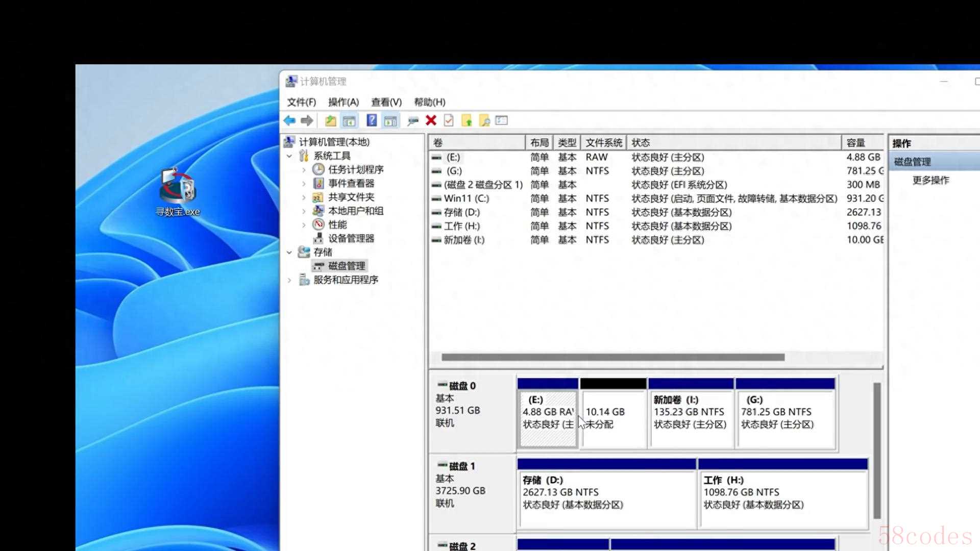Click the red X delete toolbar icon
980x551 pixels.
[x=431, y=120]
